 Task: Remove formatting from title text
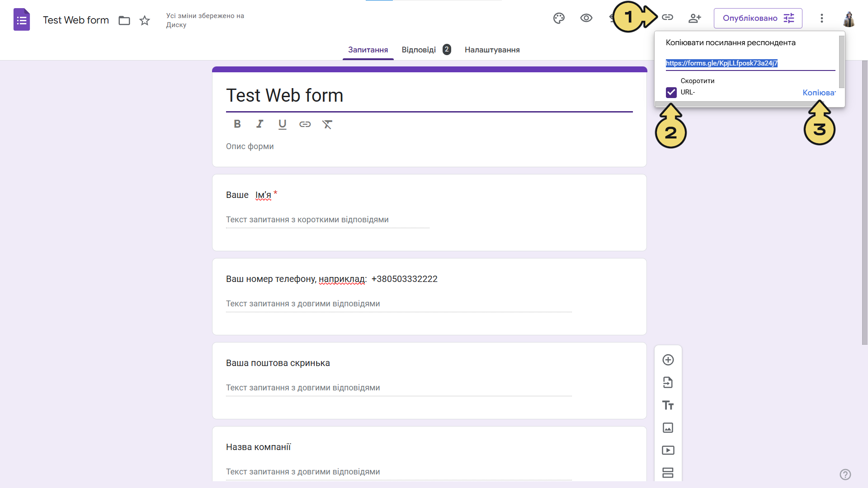coord(327,124)
